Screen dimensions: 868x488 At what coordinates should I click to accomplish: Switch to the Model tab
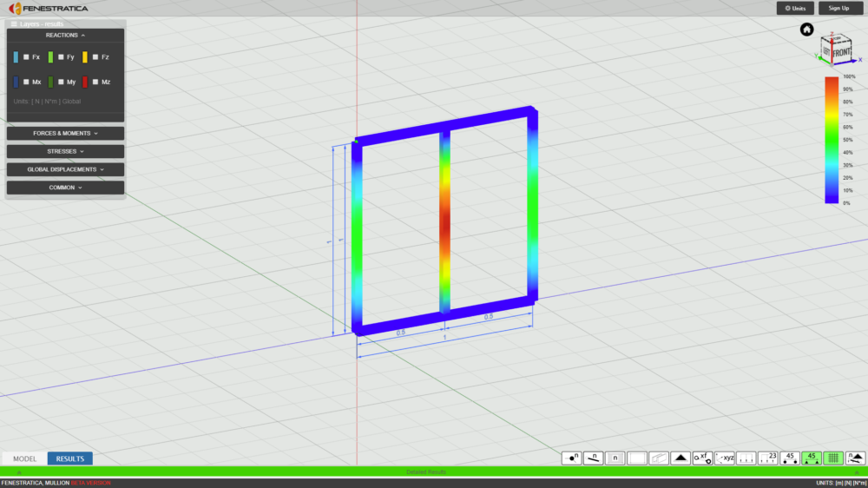click(x=24, y=458)
